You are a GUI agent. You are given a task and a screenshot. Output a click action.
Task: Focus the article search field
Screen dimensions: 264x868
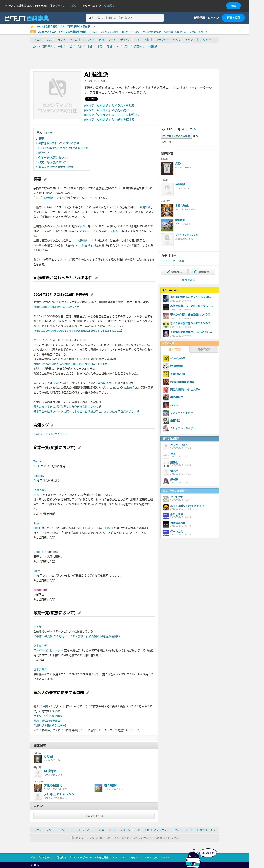tap(125, 18)
